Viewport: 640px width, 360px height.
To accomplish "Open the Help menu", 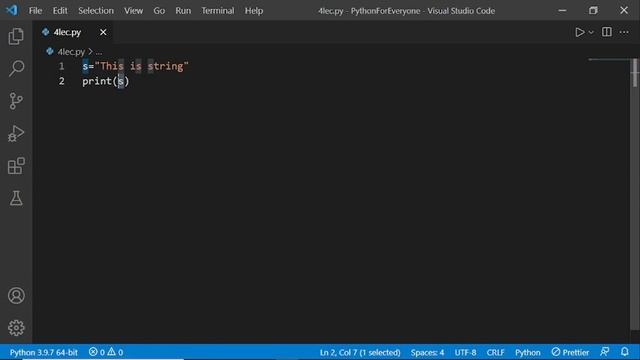I will pyautogui.click(x=253, y=11).
